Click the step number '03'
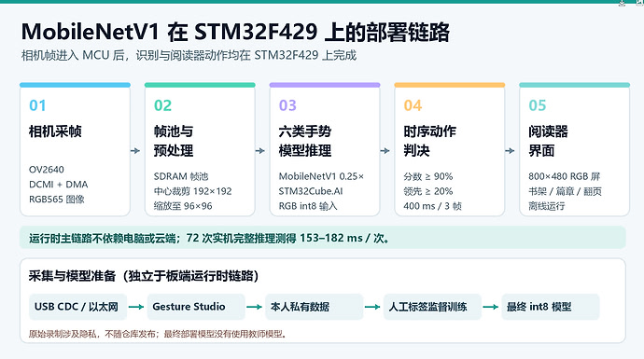This screenshot has width=644, height=359. point(287,105)
